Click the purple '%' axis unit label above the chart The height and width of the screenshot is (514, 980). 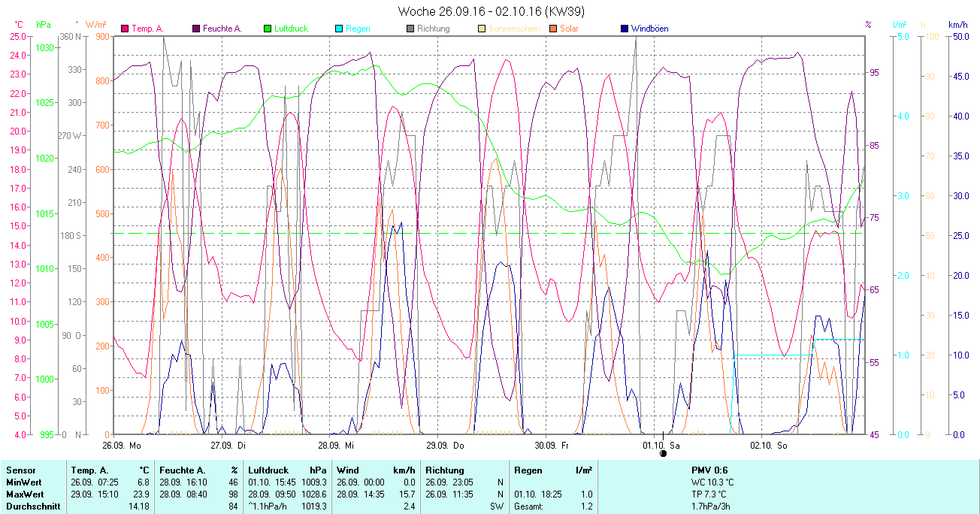pos(869,25)
